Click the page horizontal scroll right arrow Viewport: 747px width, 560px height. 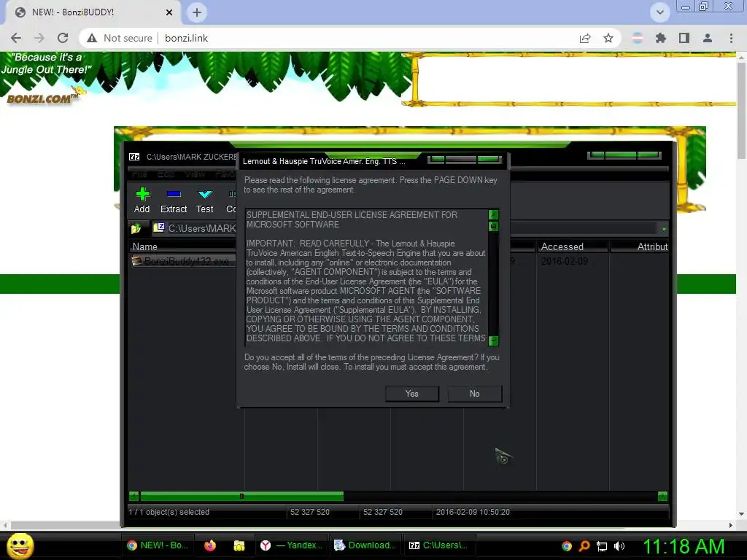(x=731, y=525)
